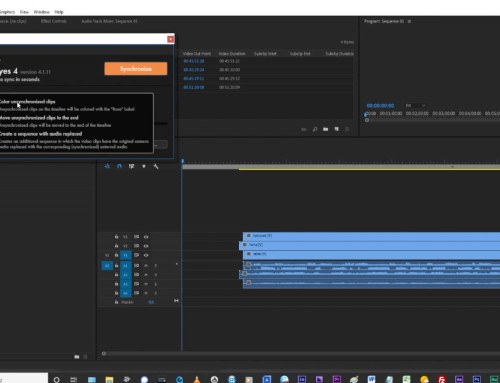Click the nest sequence toggle icon
This screenshot has height=383, width=500.
click(107, 166)
